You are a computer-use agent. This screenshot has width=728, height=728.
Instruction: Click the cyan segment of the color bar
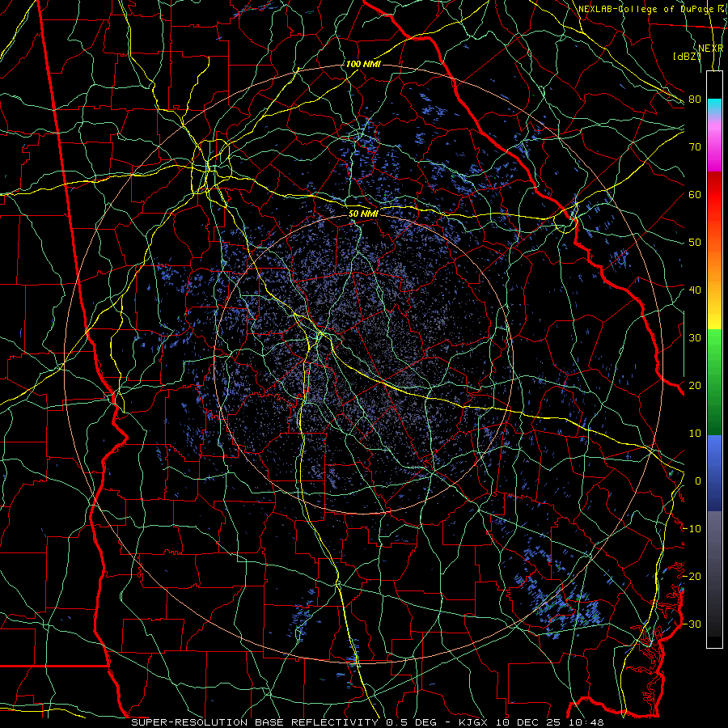coord(714,106)
